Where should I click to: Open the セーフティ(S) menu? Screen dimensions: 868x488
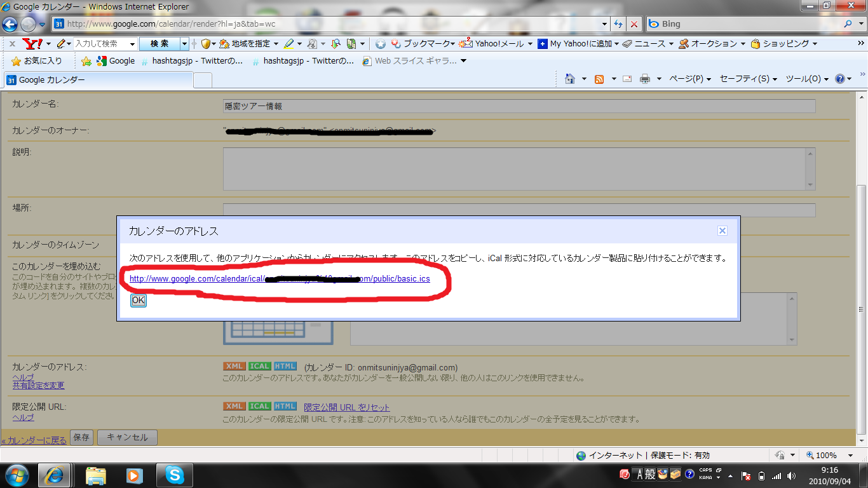click(x=749, y=79)
